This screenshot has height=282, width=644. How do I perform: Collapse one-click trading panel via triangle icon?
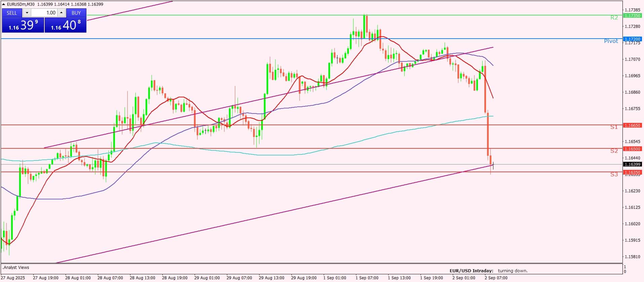click(4, 4)
